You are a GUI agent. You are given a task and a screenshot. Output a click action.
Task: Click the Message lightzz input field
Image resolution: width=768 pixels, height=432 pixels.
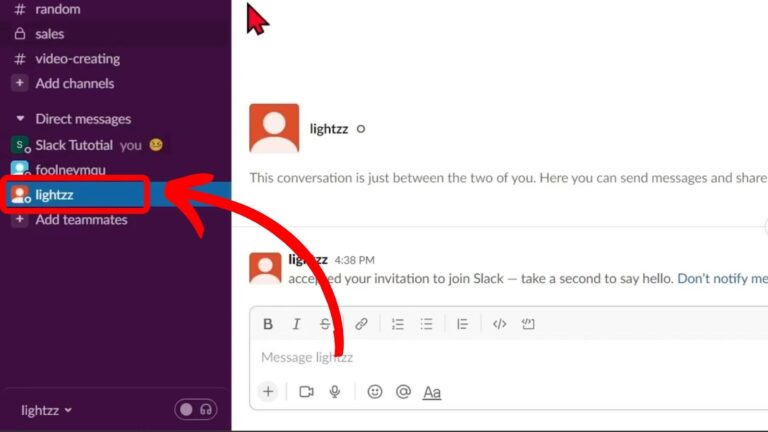coord(508,357)
